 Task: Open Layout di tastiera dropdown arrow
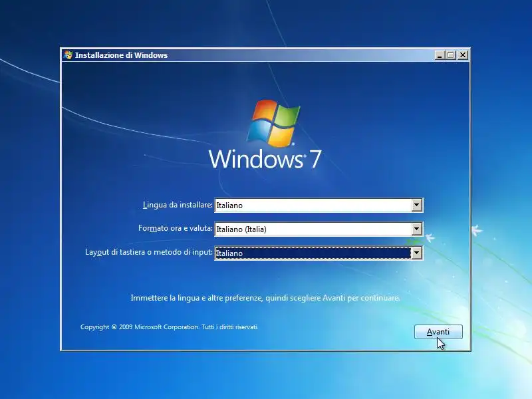[417, 253]
